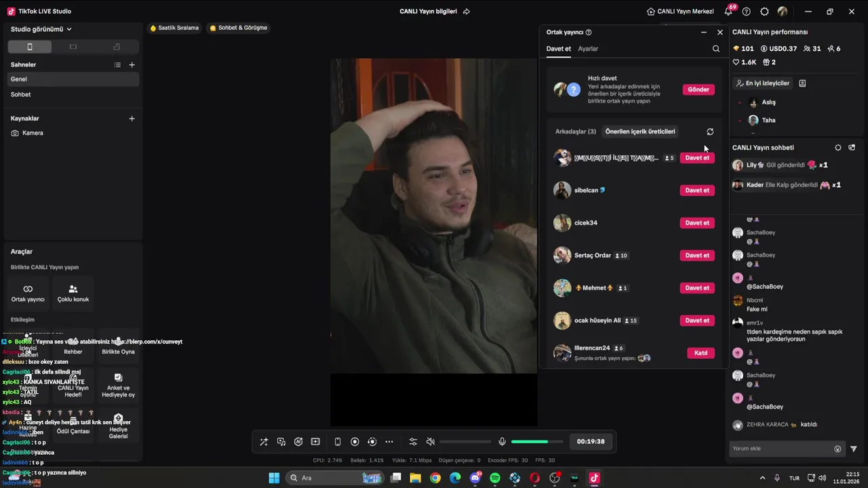Click the Gönder quick invite button
Image resolution: width=868 pixels, height=488 pixels.
pos(698,89)
